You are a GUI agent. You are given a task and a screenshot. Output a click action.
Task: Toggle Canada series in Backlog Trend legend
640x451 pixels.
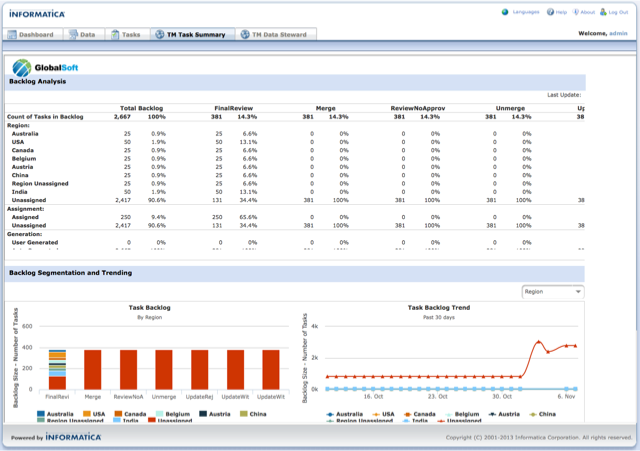coord(420,414)
